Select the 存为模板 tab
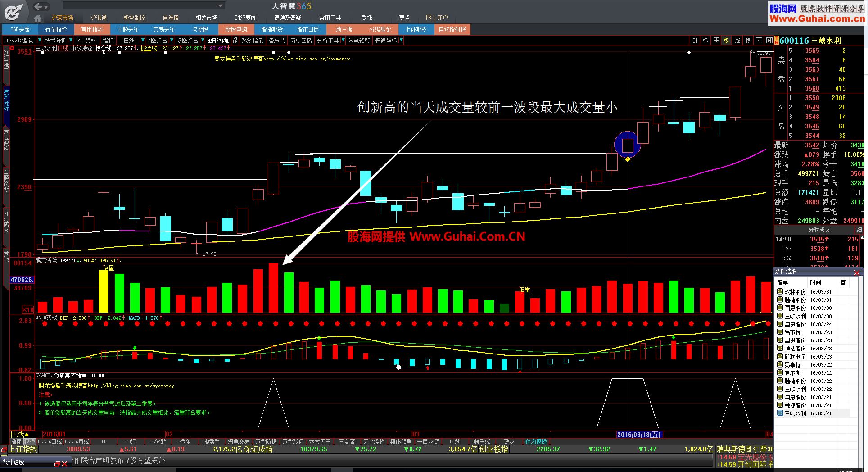The image size is (868, 472). [536, 442]
